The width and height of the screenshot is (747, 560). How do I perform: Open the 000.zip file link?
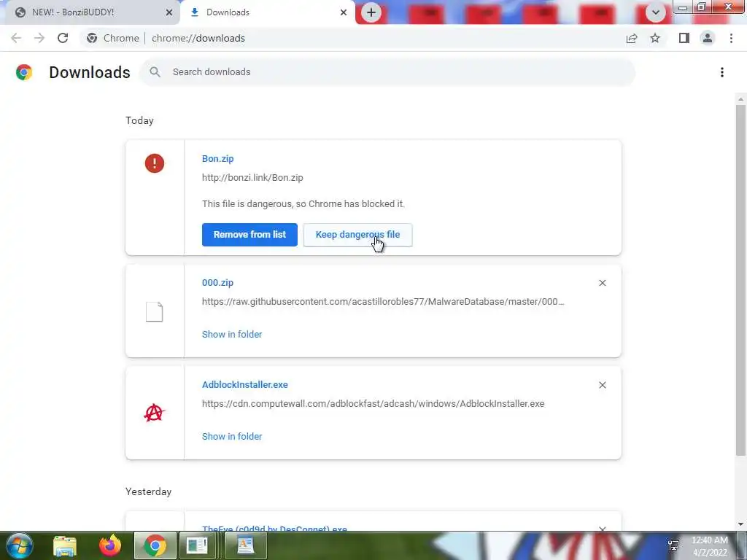217,282
